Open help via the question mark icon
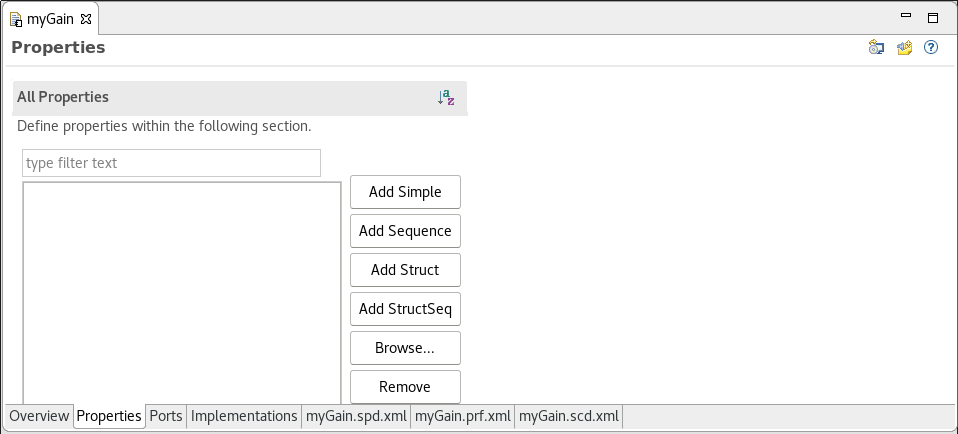Image resolution: width=958 pixels, height=434 pixels. 931,47
